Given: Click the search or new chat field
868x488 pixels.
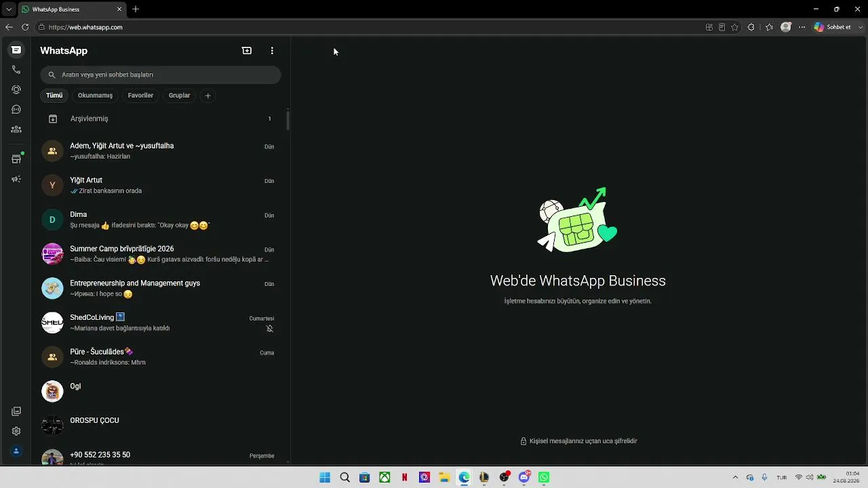Looking at the screenshot, I should click(x=160, y=75).
